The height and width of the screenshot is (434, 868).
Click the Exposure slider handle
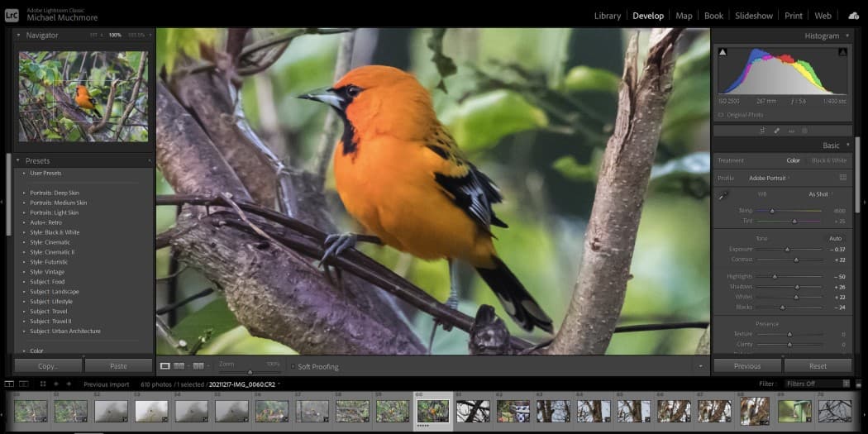(787, 249)
